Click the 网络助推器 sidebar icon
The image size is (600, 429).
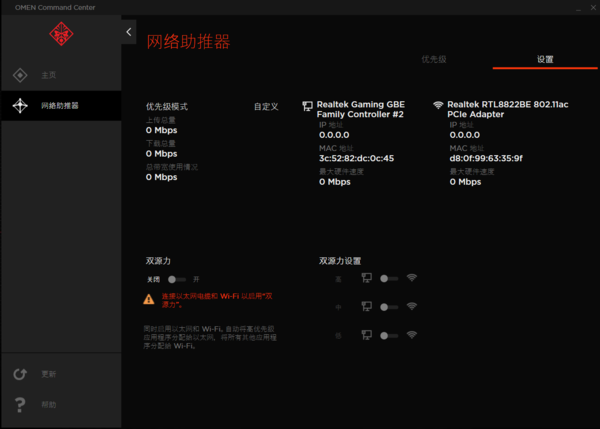point(20,106)
